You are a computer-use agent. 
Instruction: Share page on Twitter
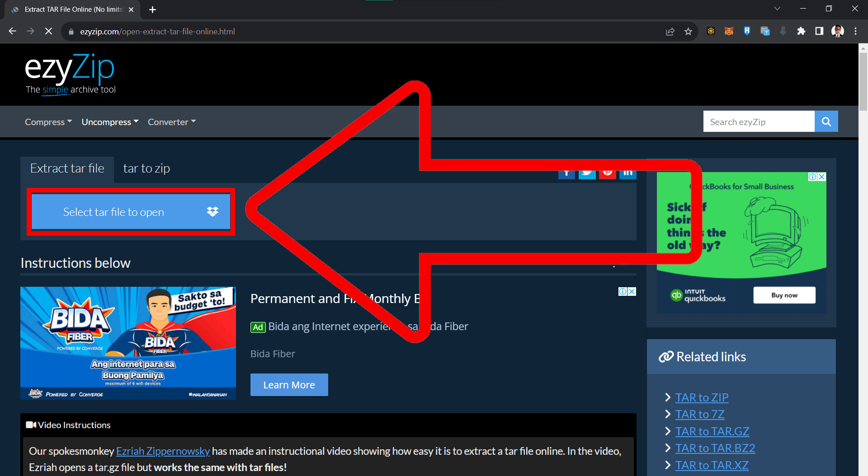click(x=587, y=172)
